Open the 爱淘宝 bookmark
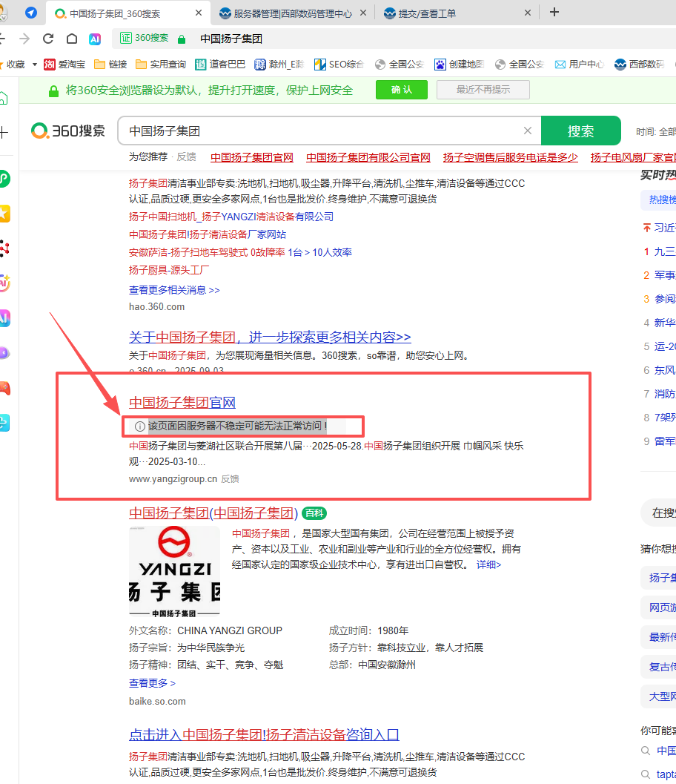Image resolution: width=676 pixels, height=784 pixels. [64, 65]
